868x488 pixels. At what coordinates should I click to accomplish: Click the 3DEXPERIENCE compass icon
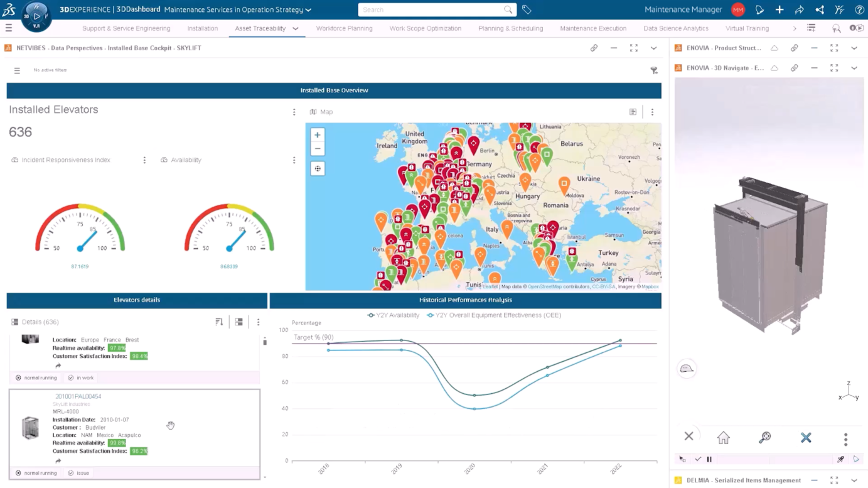(x=36, y=16)
